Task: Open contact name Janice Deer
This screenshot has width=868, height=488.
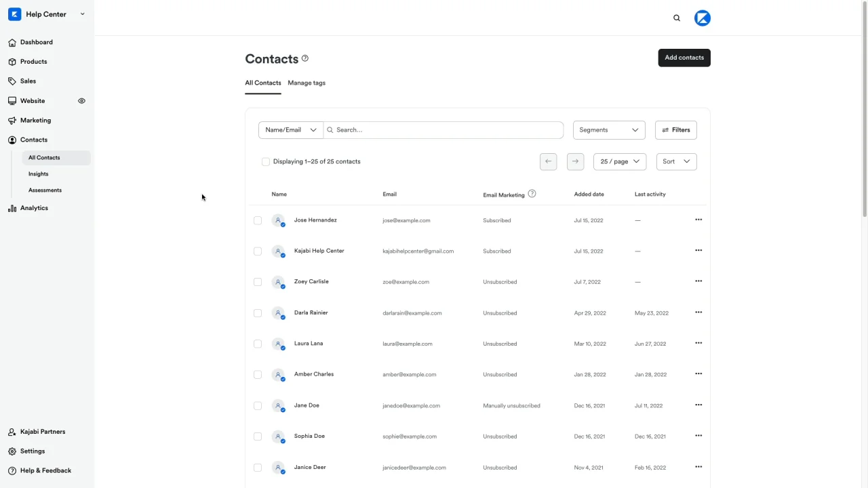Action: 310,467
